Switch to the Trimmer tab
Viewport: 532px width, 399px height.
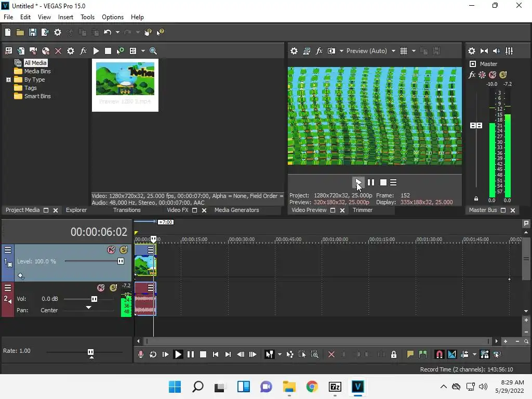(x=362, y=210)
